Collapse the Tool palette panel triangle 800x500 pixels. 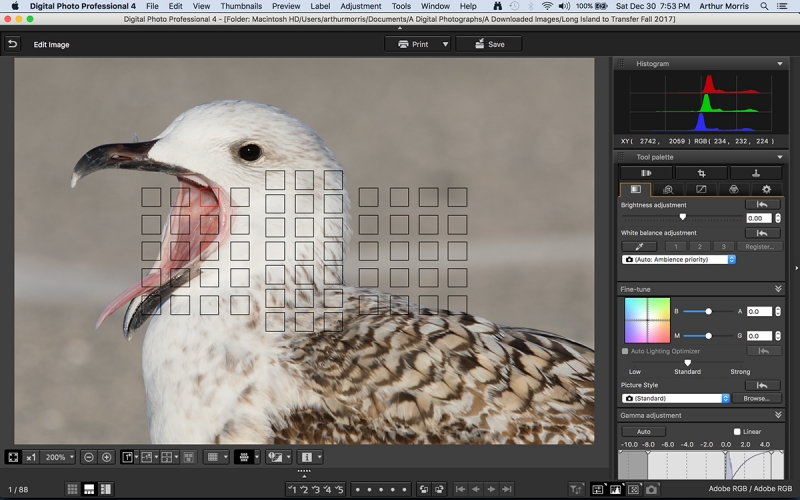[x=780, y=157]
